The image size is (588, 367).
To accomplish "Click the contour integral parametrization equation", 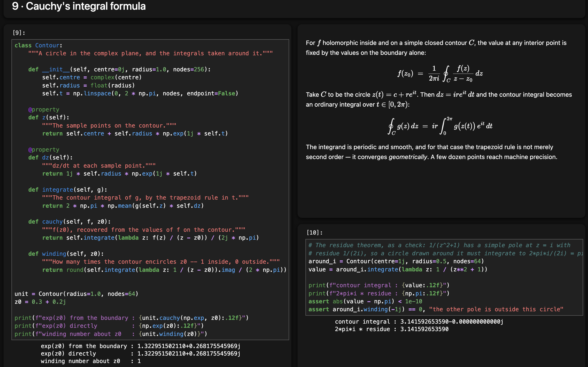I will coord(440,126).
